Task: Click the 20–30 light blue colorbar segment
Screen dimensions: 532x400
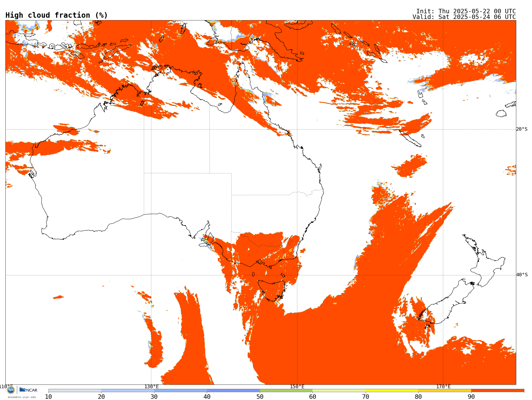Action: coord(128,391)
